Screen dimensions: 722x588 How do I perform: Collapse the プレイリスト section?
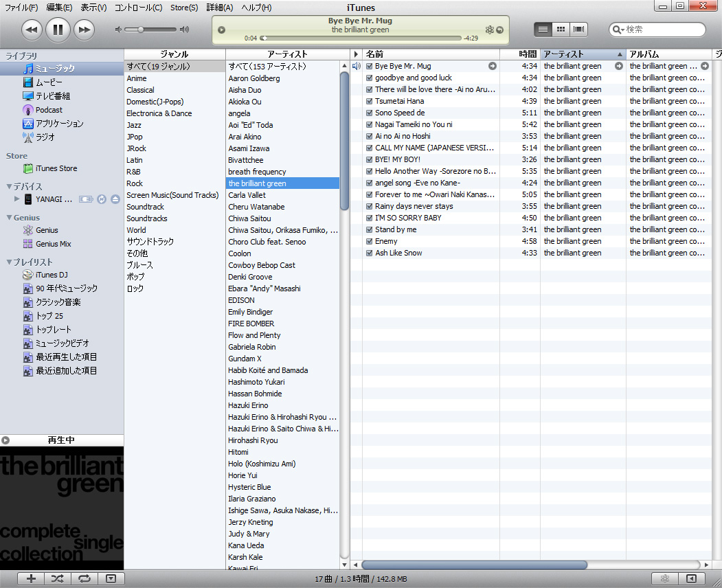[x=9, y=262]
